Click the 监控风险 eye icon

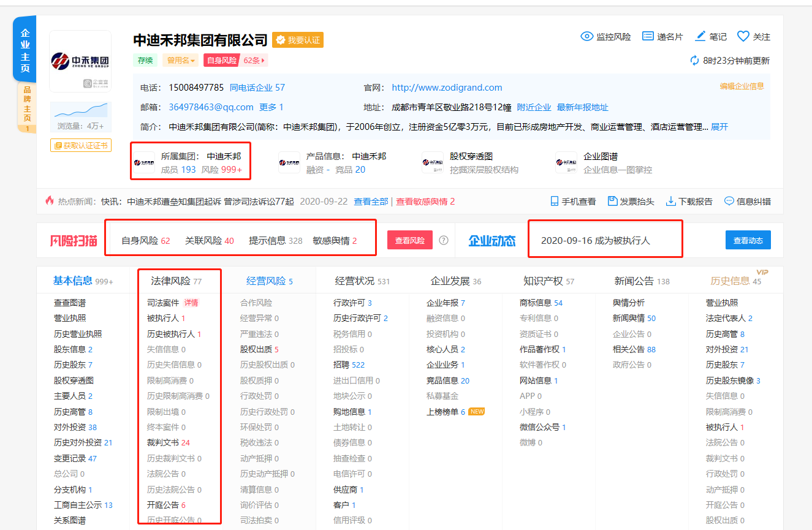[x=586, y=37]
